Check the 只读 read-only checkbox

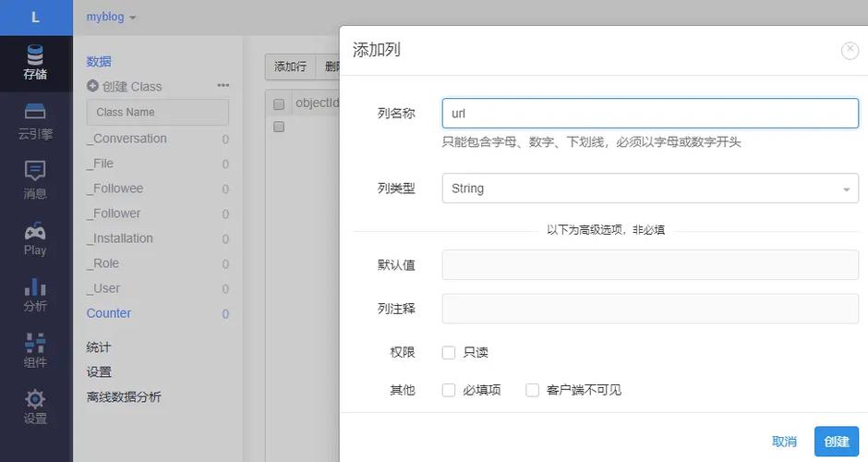449,352
